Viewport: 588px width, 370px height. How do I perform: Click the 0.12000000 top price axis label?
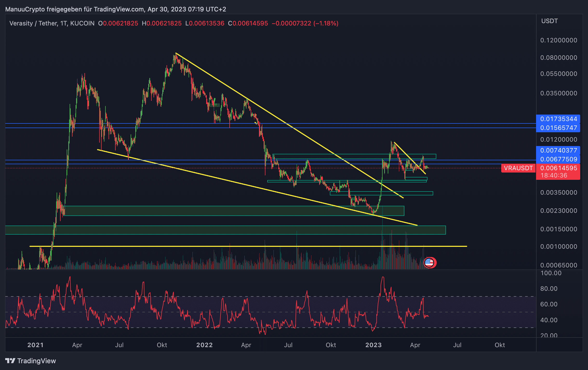pyautogui.click(x=558, y=40)
